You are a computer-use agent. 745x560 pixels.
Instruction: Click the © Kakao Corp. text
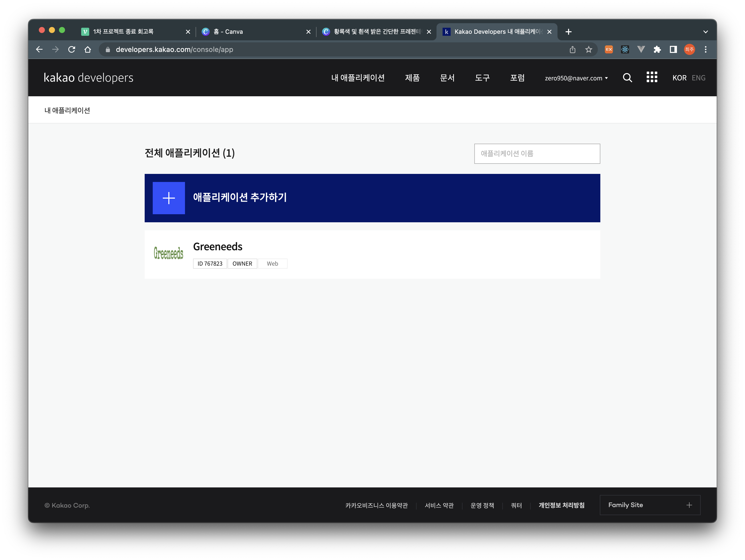pyautogui.click(x=67, y=506)
